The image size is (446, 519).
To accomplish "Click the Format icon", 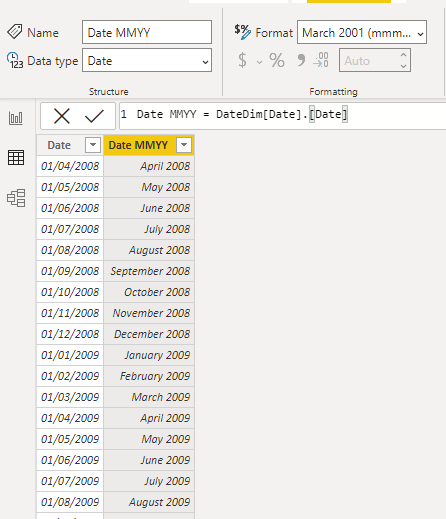I will (242, 32).
